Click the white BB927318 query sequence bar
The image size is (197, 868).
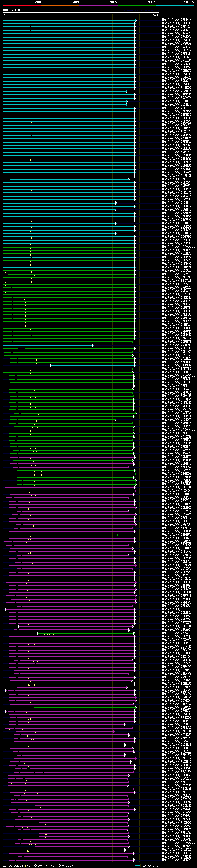click(81, 12)
